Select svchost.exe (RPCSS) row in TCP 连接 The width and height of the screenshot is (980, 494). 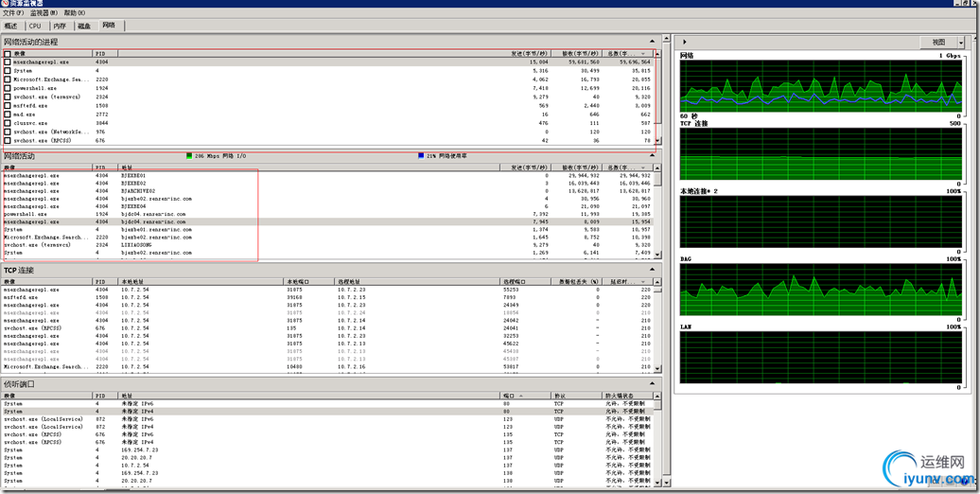327,328
